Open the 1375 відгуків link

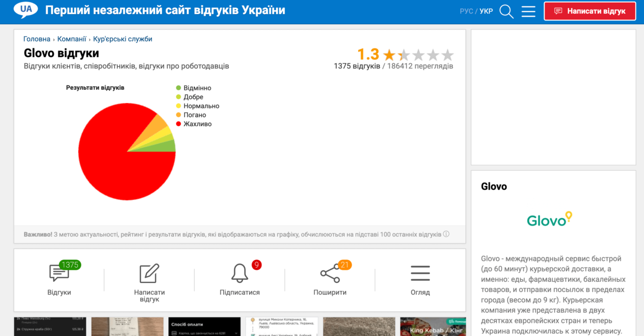[x=357, y=66]
